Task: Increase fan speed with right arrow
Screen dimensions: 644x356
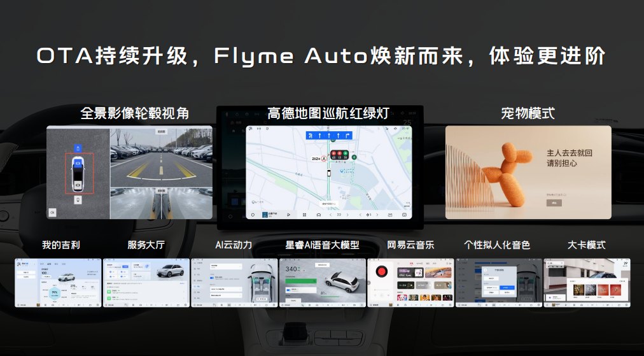Action: [377, 215]
